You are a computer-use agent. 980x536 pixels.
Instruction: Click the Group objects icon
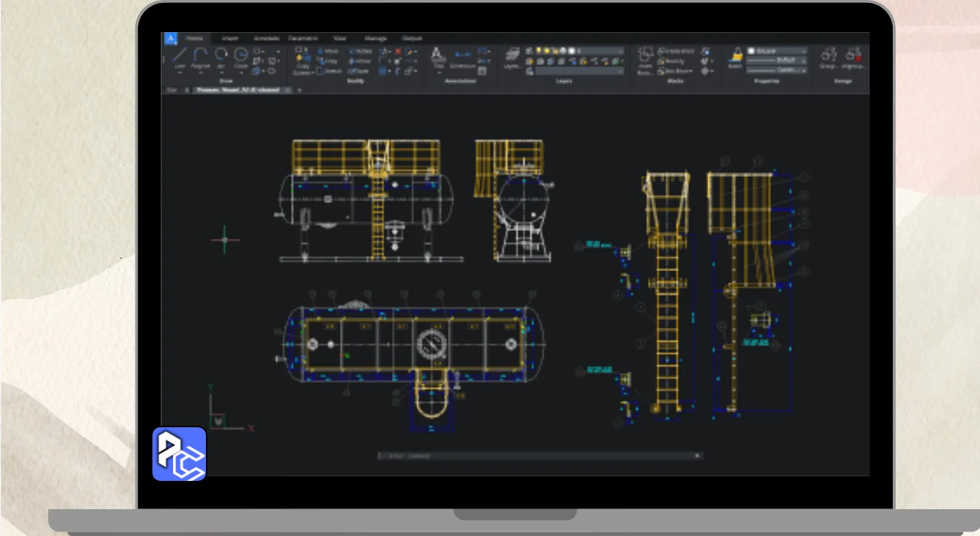pos(828,57)
